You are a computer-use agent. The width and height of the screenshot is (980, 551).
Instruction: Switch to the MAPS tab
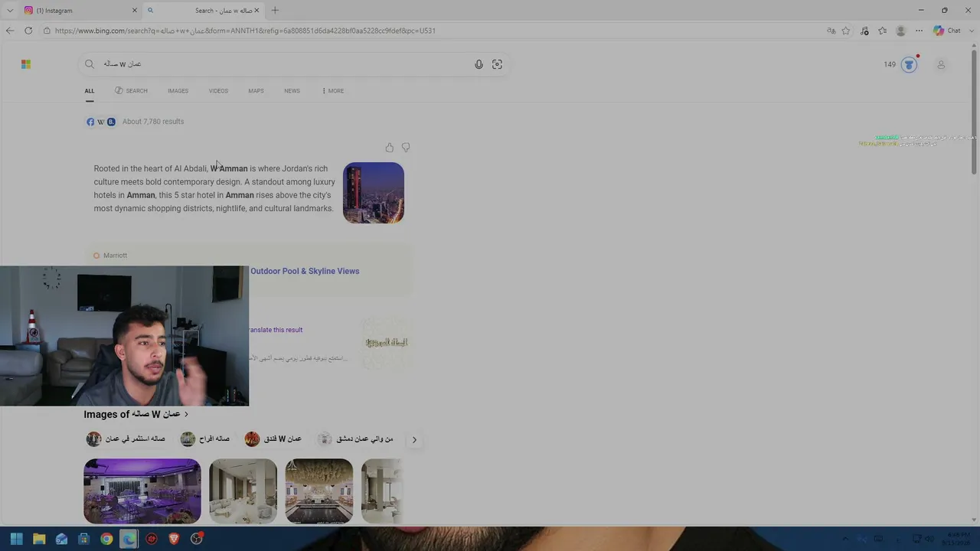[x=256, y=91]
